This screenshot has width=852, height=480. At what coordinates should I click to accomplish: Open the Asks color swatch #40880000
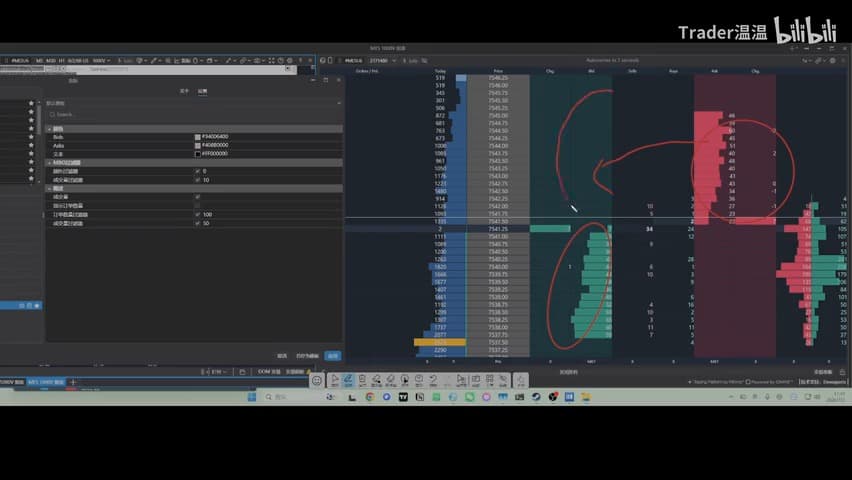(x=197, y=146)
